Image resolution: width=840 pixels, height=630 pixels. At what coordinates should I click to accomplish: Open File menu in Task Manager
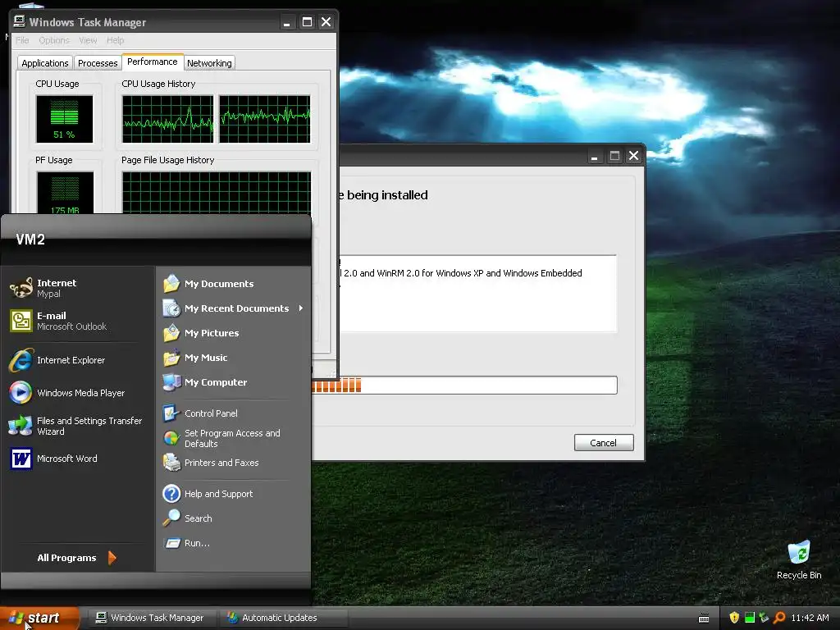click(22, 40)
